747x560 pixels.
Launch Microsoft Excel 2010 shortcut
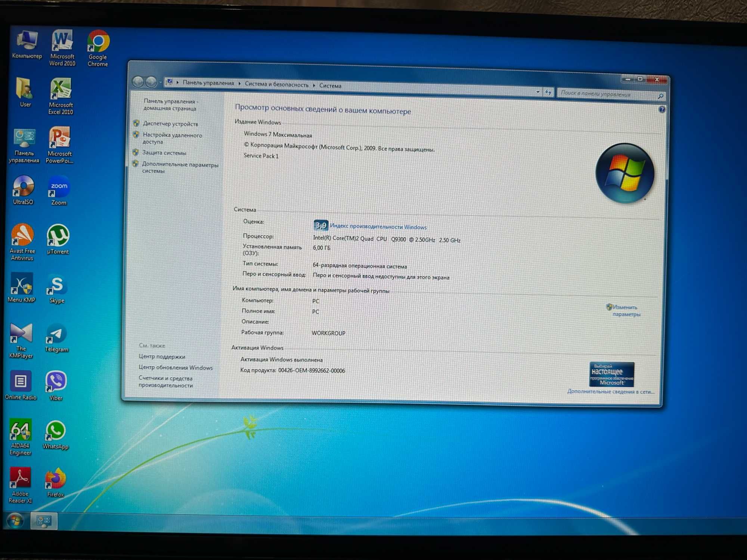coord(61,96)
